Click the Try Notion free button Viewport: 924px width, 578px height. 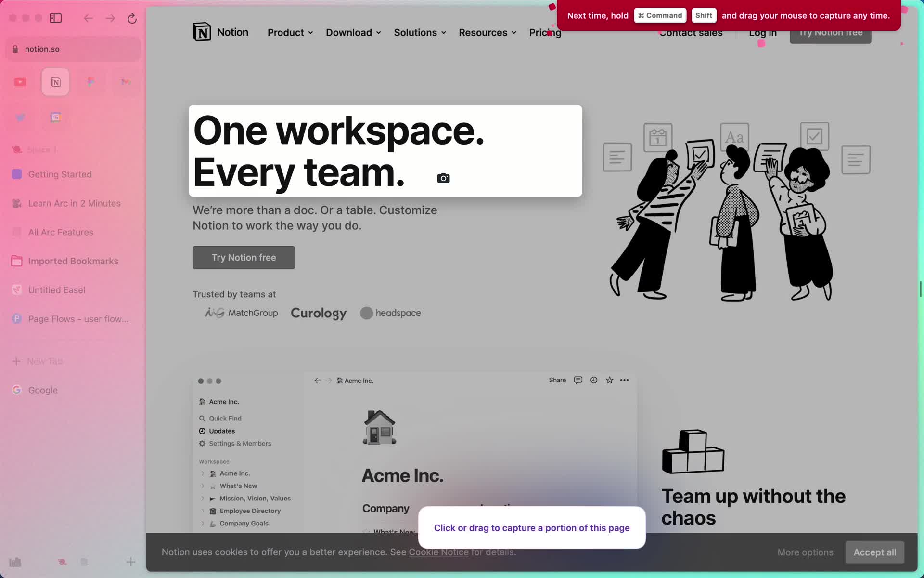point(244,257)
